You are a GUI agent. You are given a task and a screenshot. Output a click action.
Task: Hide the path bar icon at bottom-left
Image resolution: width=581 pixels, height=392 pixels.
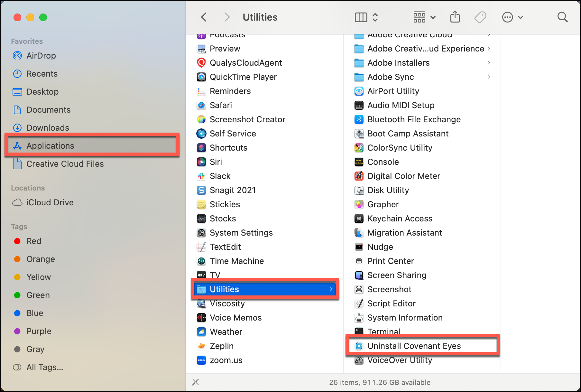click(x=195, y=382)
